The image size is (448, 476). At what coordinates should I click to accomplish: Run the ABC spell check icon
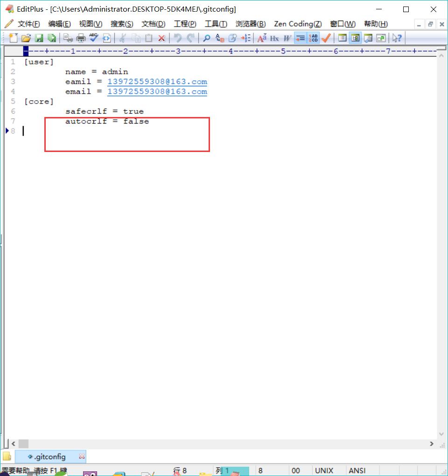(x=94, y=38)
